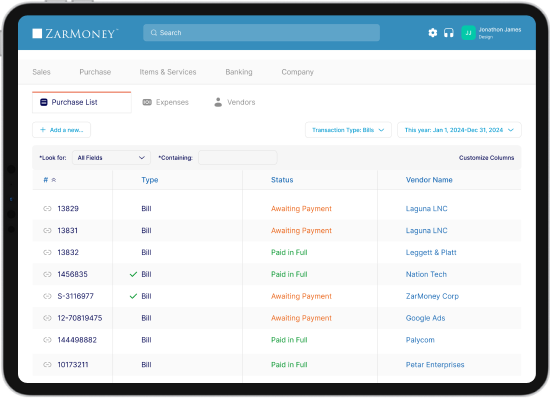Click link icon beside bill 1456835
550x398 pixels.
pos(47,274)
